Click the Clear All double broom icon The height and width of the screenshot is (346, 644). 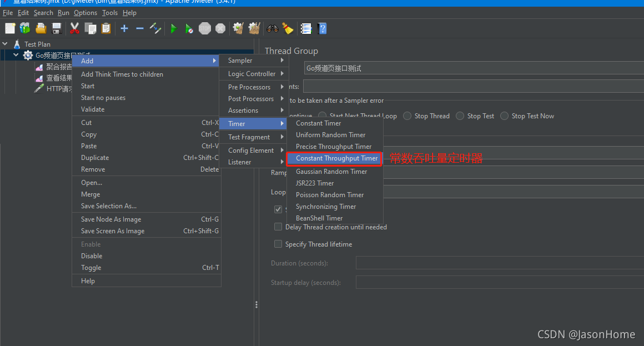point(254,28)
